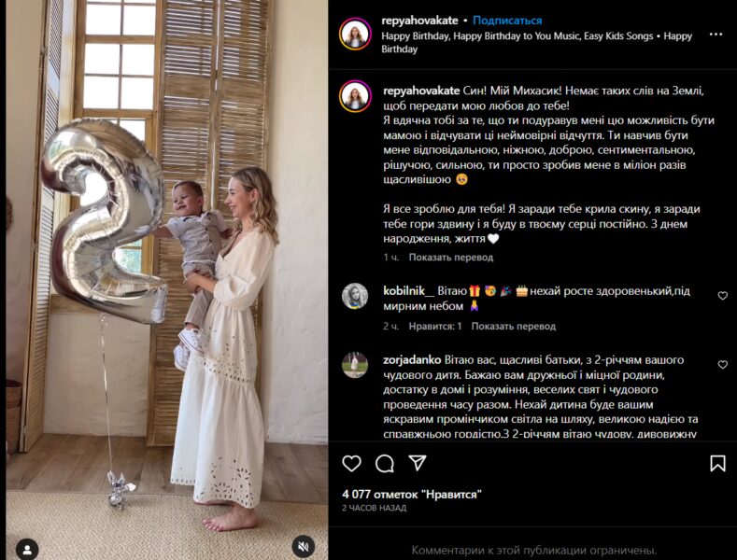Screen dimensions: 737x560
Task: Open comments via speech bubble icon
Action: click(384, 464)
